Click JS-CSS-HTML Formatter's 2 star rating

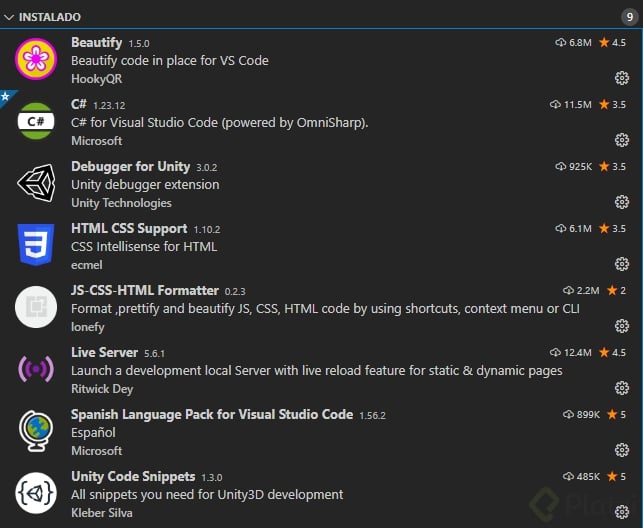click(616, 291)
